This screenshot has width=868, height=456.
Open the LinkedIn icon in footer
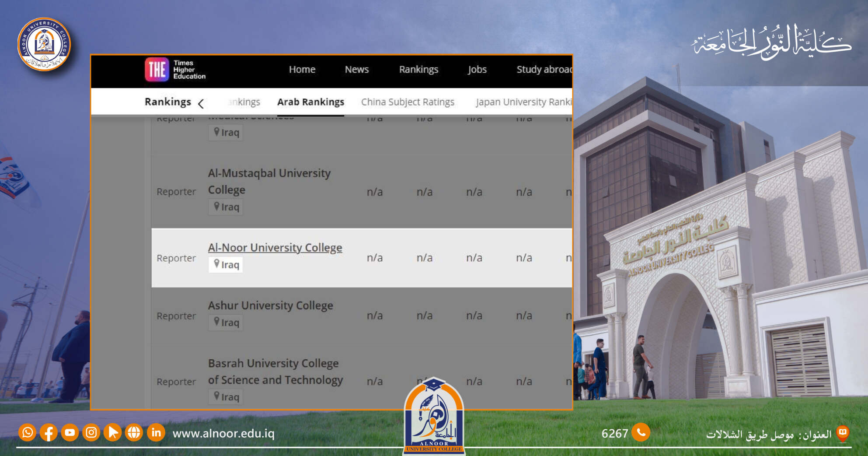[x=156, y=433]
